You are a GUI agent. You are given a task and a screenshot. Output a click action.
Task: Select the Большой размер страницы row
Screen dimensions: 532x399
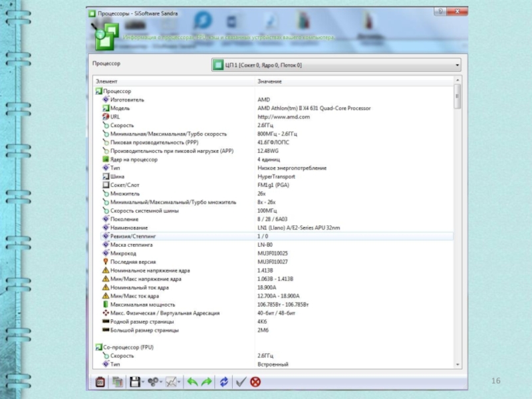tap(277, 330)
